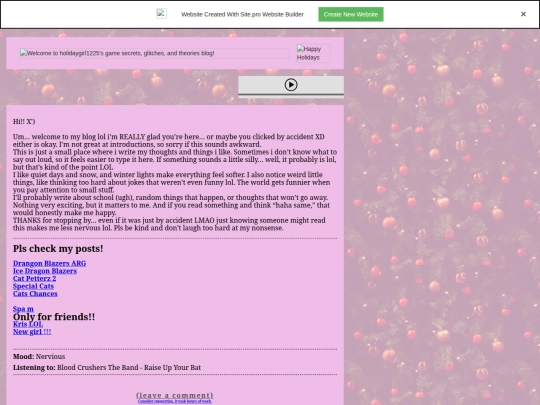
Task: Click the Happy Holidays image
Action: coord(313,53)
